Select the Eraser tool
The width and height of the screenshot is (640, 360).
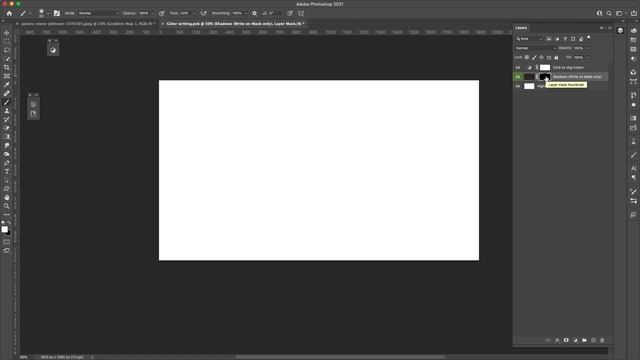[x=7, y=128]
